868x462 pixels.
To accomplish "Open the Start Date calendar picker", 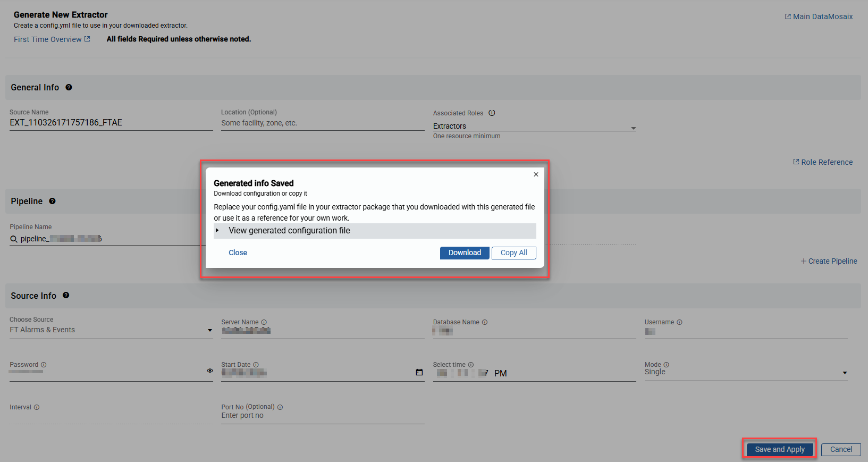I will 419,372.
